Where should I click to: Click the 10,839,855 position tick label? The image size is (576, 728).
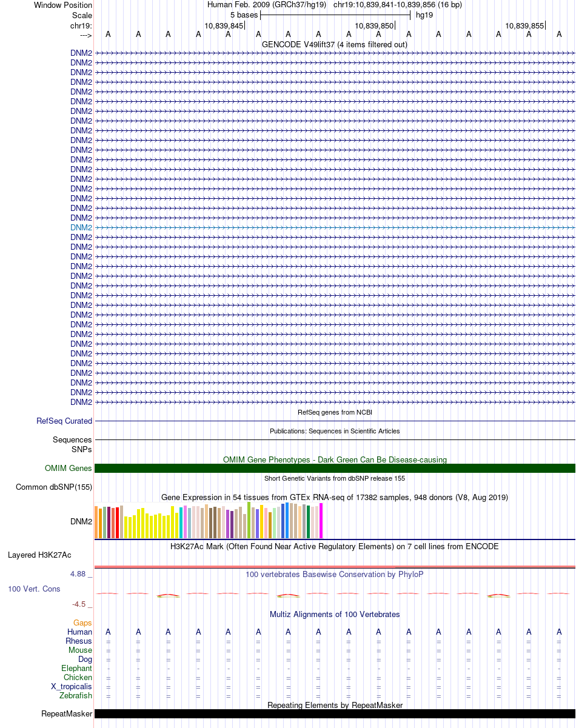coord(524,25)
